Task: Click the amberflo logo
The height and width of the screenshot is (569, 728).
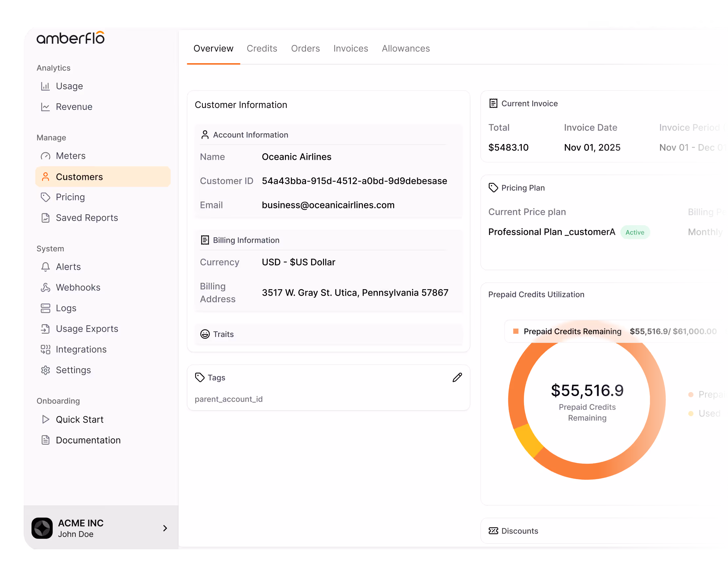Action: click(71, 38)
